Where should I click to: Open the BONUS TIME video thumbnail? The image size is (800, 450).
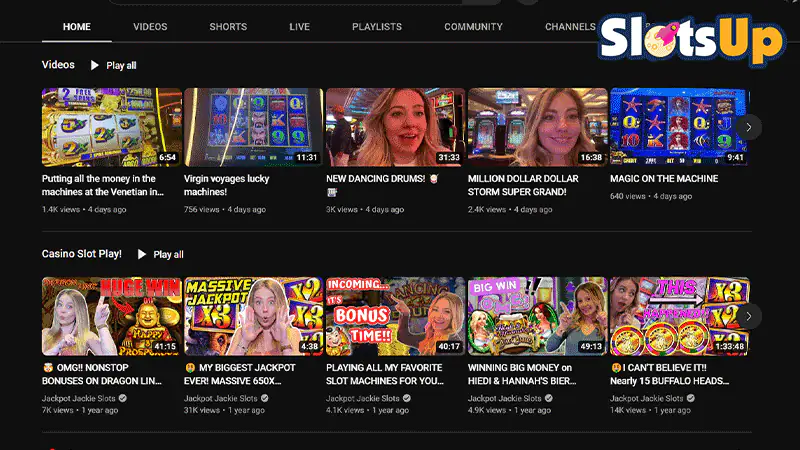coord(395,316)
